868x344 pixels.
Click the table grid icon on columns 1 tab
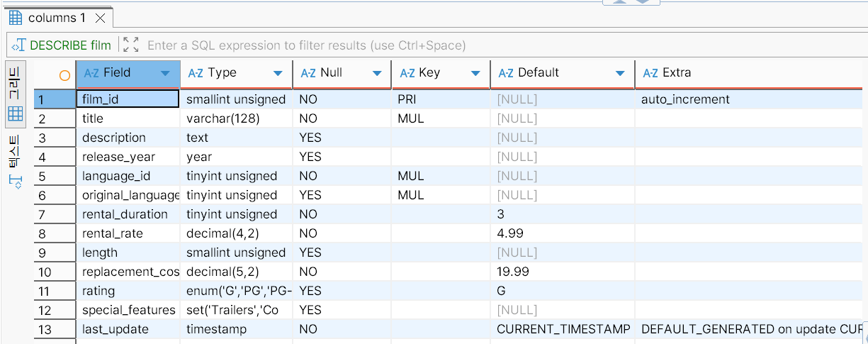coord(16,18)
